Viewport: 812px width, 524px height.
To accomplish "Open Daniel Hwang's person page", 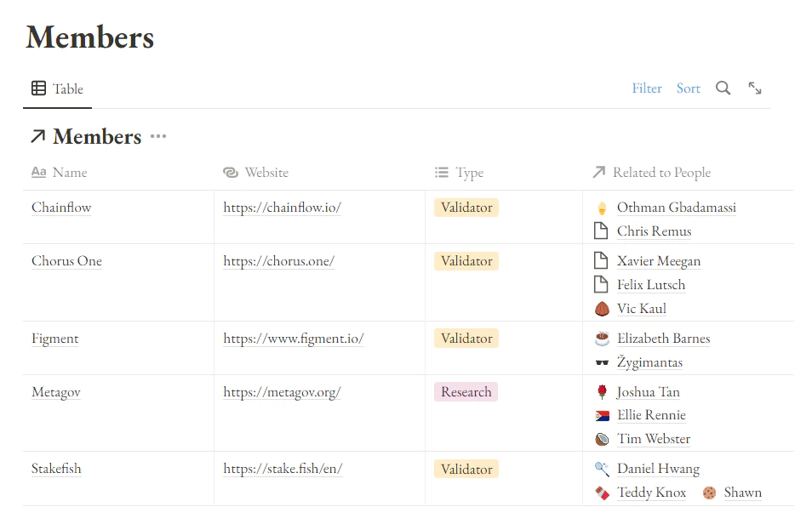I will [x=658, y=469].
